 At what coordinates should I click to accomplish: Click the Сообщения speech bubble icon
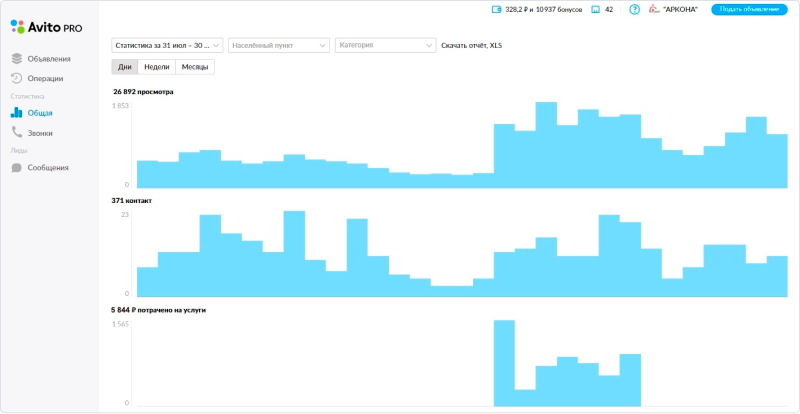[17, 167]
